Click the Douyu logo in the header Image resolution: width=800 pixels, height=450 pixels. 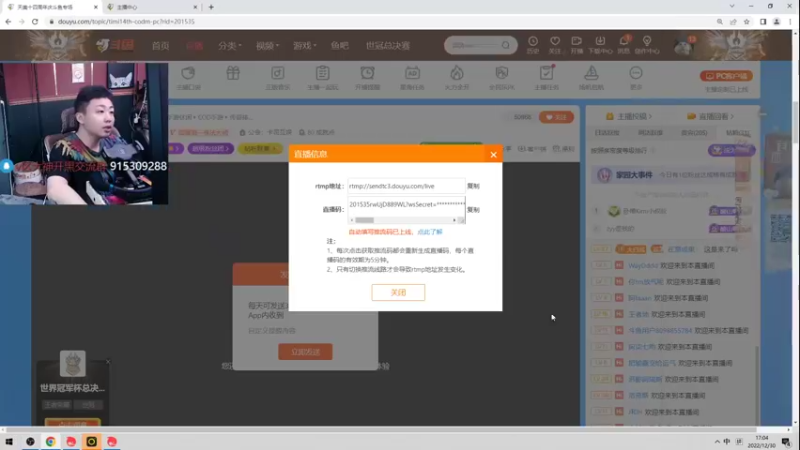(116, 45)
